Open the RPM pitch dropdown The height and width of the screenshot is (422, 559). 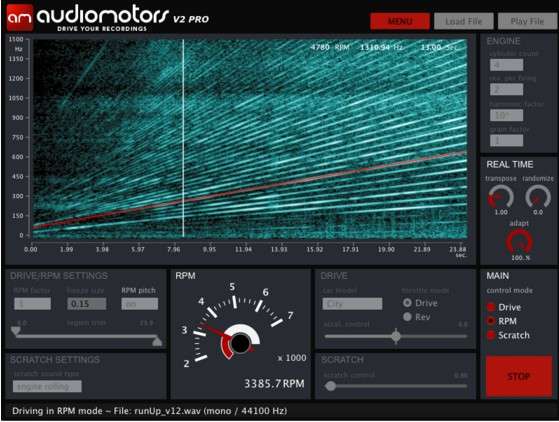[x=139, y=304]
